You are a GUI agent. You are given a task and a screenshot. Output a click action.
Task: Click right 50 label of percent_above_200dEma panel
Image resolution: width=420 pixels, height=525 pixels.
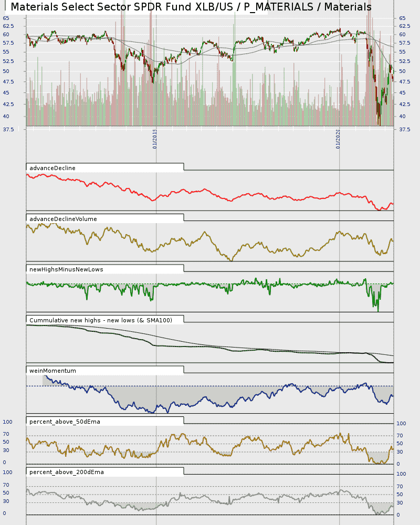(x=400, y=495)
